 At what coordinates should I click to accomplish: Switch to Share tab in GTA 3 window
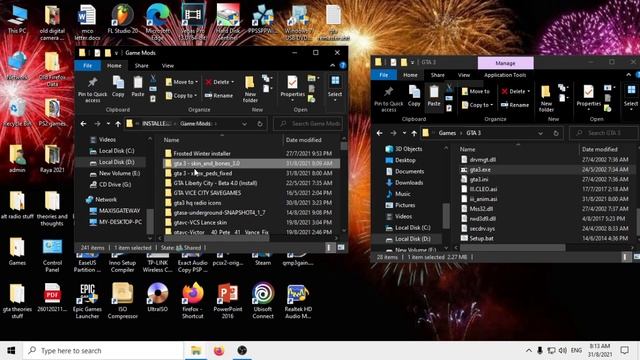tap(438, 75)
